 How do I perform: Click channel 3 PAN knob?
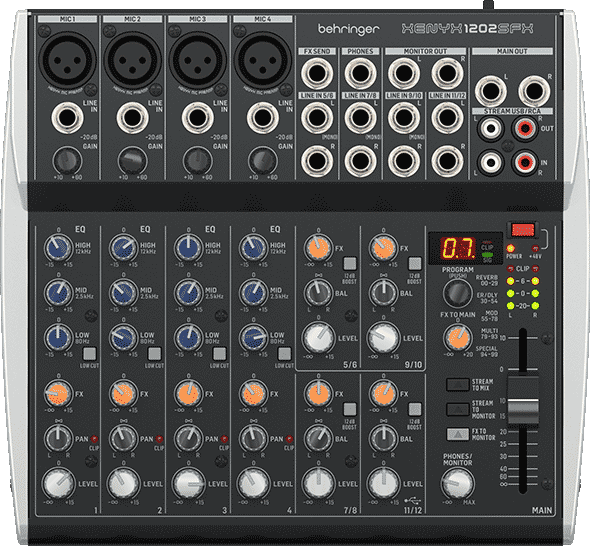[189, 438]
